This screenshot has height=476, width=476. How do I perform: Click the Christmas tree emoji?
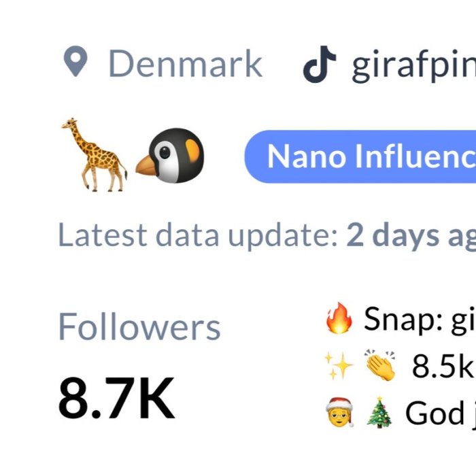point(377,412)
